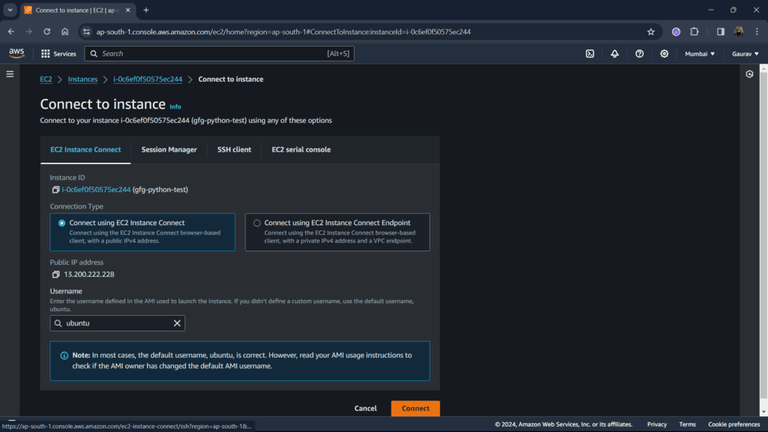Click the AWS logo home icon

[16, 53]
